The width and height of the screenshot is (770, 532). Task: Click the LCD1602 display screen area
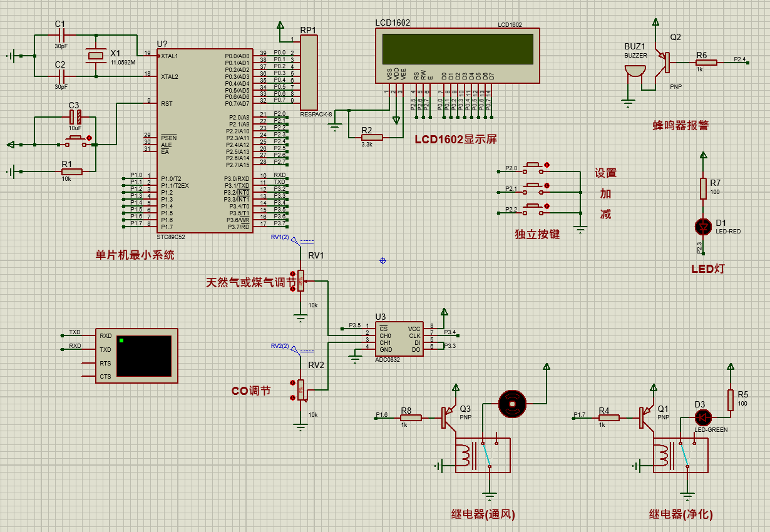[458, 49]
